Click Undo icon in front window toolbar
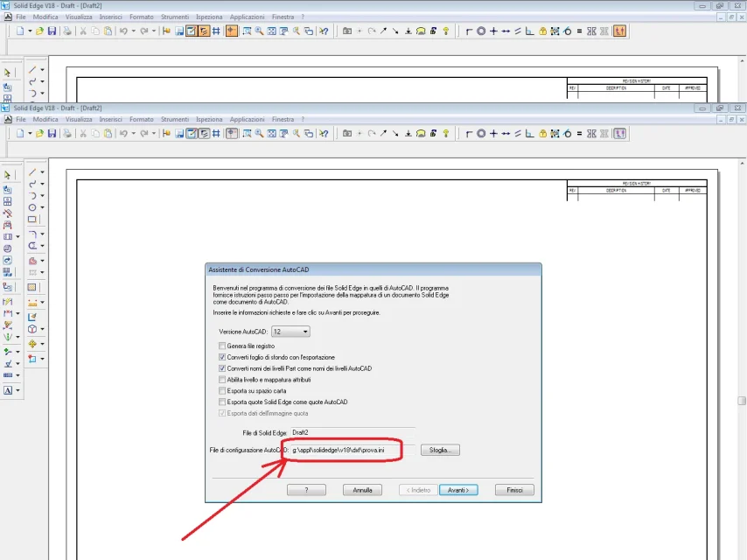This screenshot has width=747, height=560. (123, 134)
